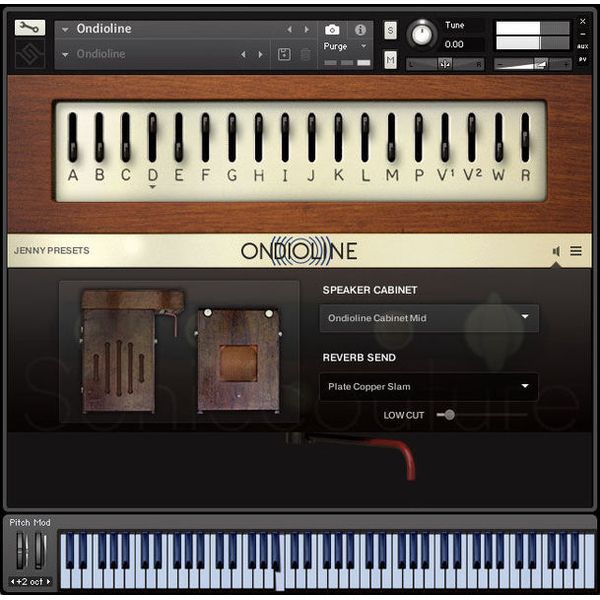This screenshot has width=600, height=600.
Task: Select the left speaker cabinet image
Action: (132, 351)
